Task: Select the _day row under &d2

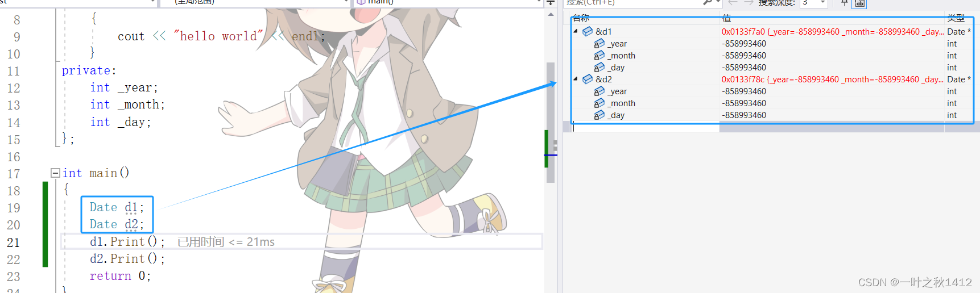Action: pos(616,115)
